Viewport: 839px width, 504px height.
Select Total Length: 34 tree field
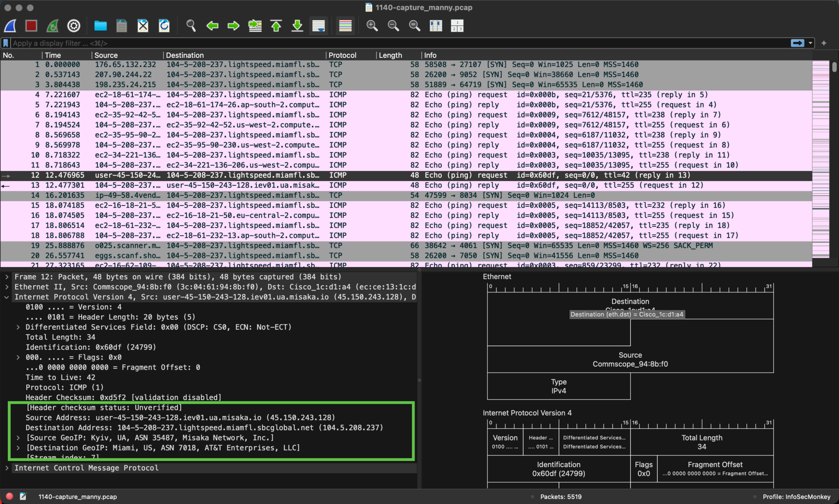tap(60, 337)
